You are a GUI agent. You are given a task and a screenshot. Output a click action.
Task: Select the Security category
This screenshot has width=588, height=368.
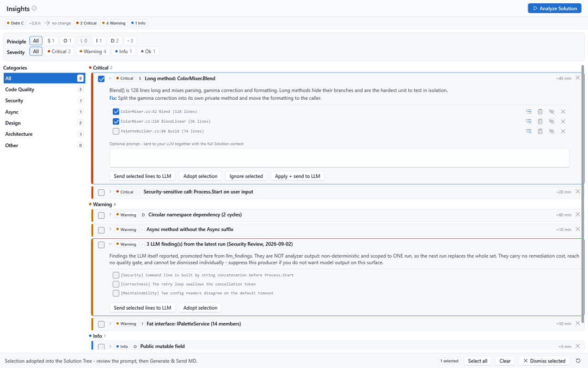coord(44,101)
